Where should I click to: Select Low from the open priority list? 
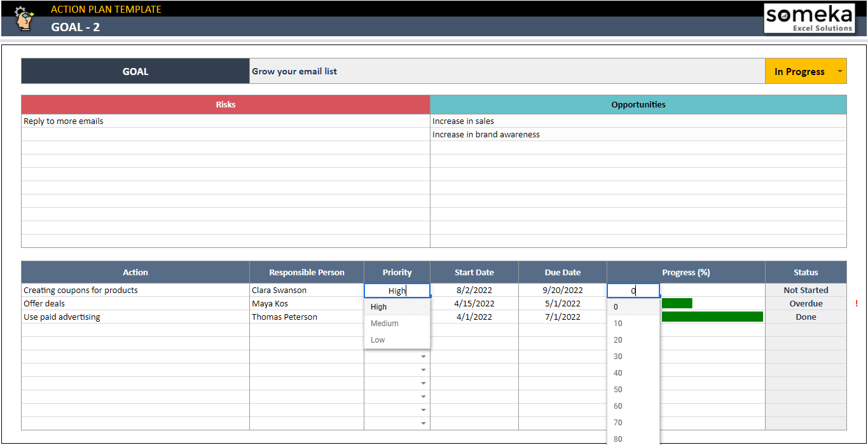[377, 339]
